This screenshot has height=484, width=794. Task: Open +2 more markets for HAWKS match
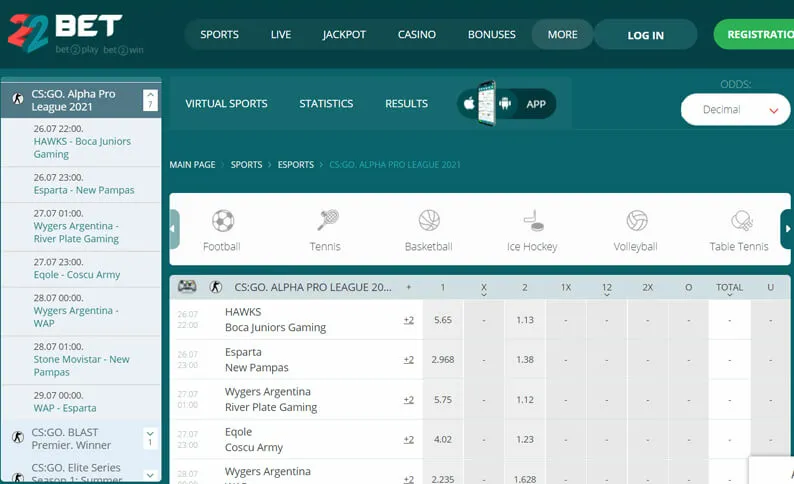pyautogui.click(x=409, y=320)
